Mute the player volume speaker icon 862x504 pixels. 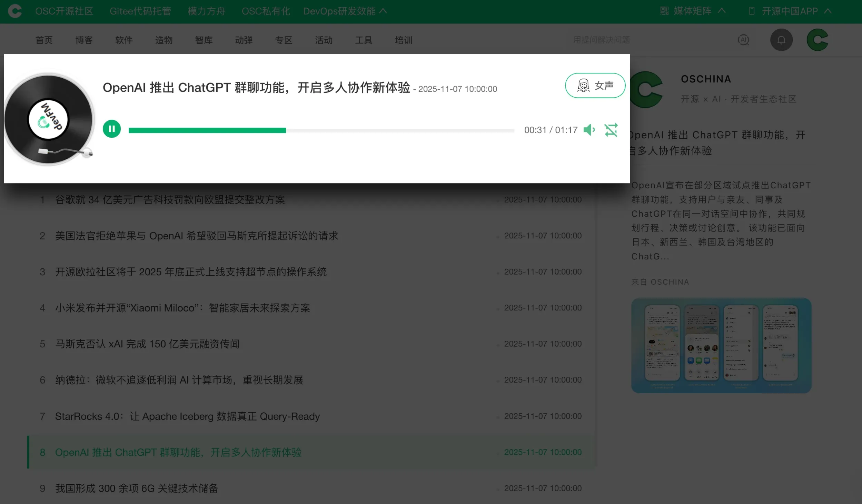click(589, 130)
